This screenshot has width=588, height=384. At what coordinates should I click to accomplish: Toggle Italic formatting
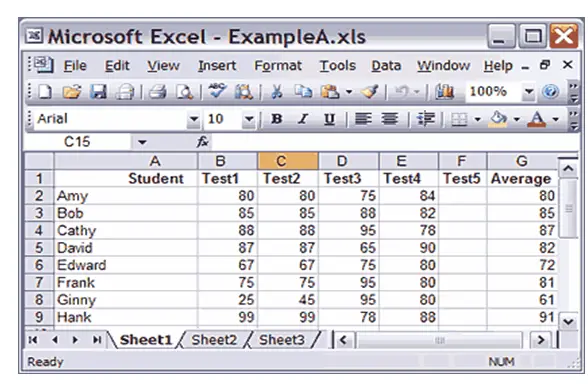click(303, 119)
